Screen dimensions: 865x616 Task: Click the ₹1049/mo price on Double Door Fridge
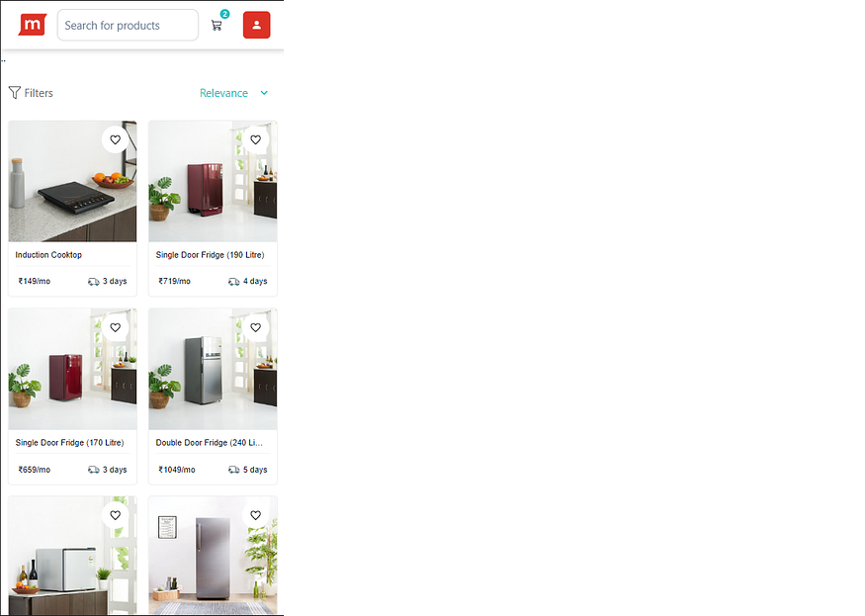[x=177, y=470]
